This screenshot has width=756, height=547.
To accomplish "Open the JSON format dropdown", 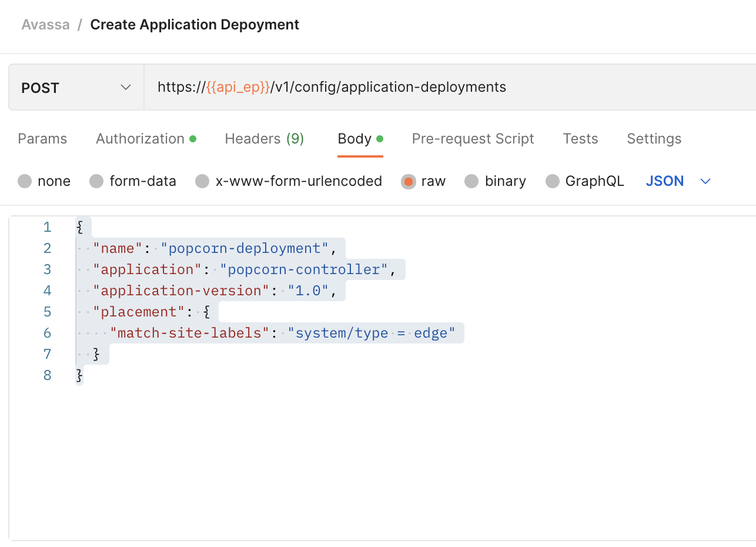I will pos(678,181).
